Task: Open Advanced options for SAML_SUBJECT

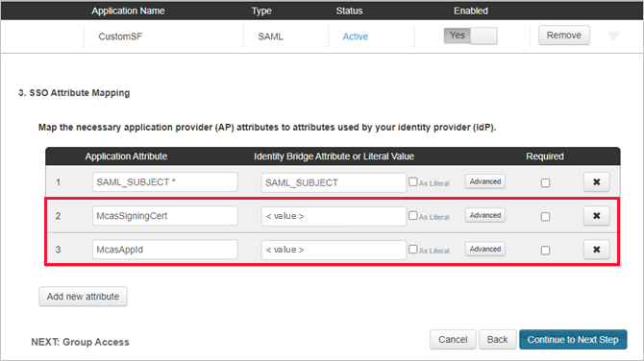Action: click(485, 181)
